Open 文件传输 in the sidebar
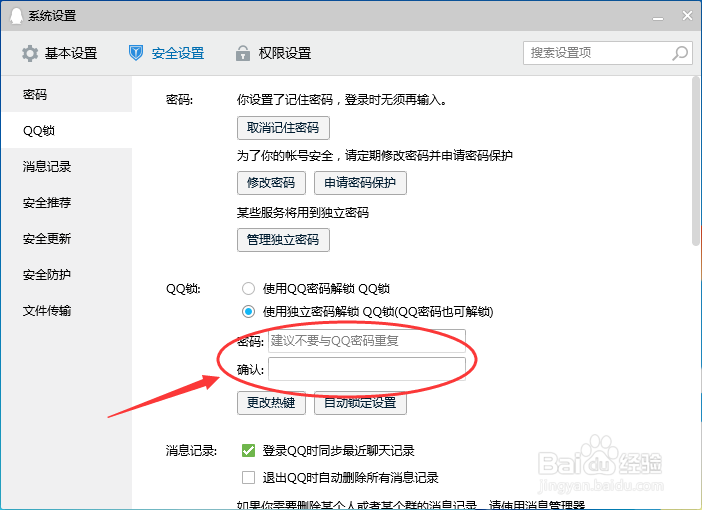702x510 pixels. click(x=67, y=310)
